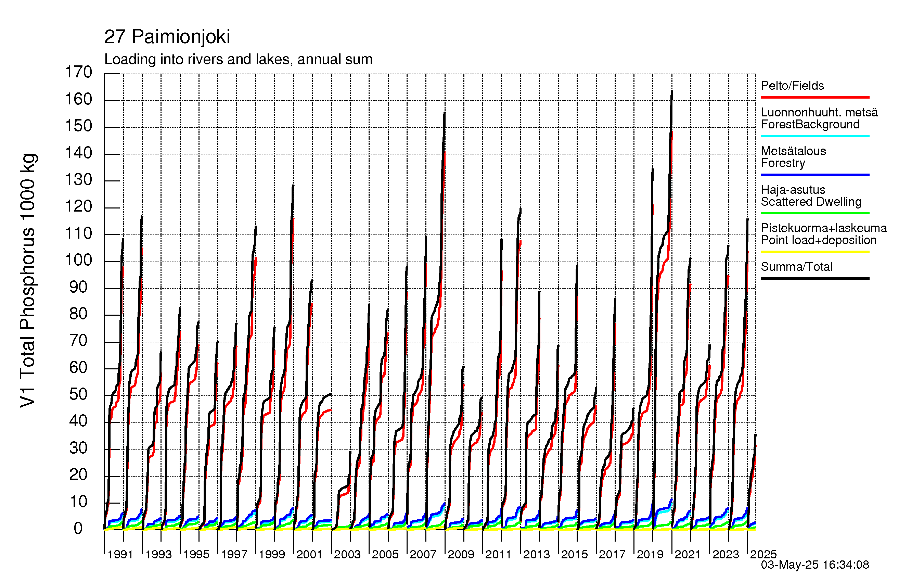Click the timestamp '03-May-25 16:34:08'
924x582 pixels.
coord(815,565)
